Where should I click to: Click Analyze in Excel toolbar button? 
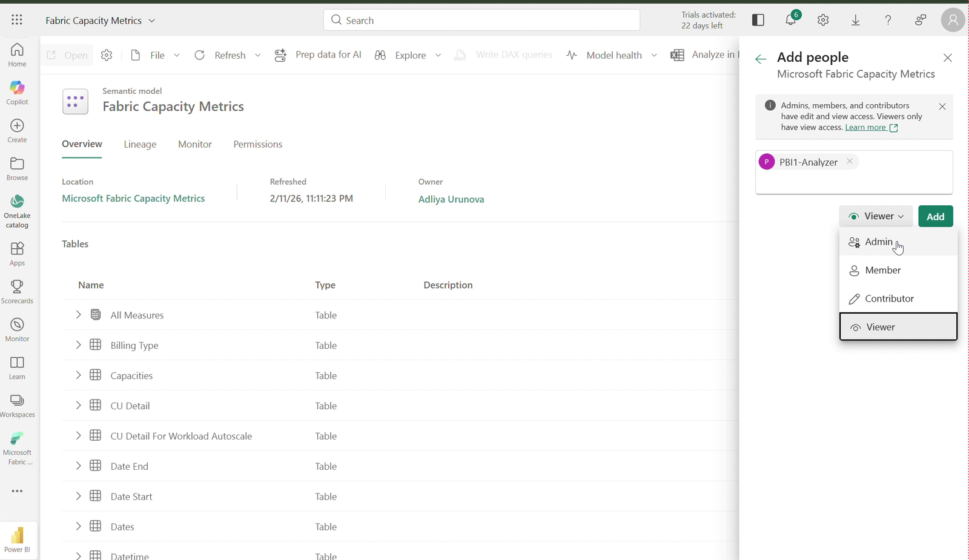[x=704, y=55]
